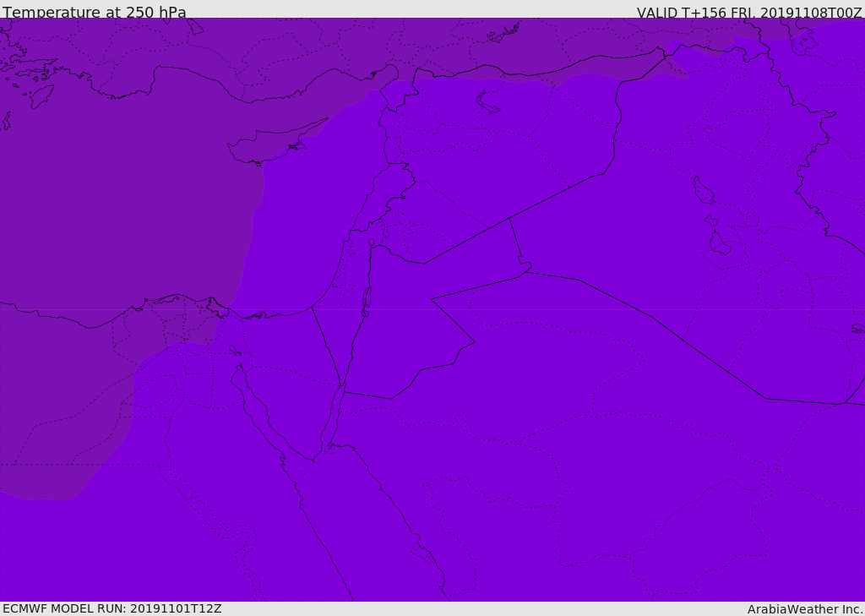This screenshot has height=616, width=865.
Task: Click the 'ECMWF MODEL RUN: 20191101T12Z' text
Action: 112,608
